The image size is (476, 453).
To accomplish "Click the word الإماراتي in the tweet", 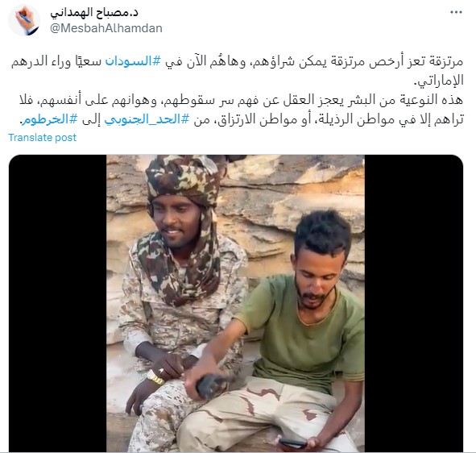I will point(439,81).
